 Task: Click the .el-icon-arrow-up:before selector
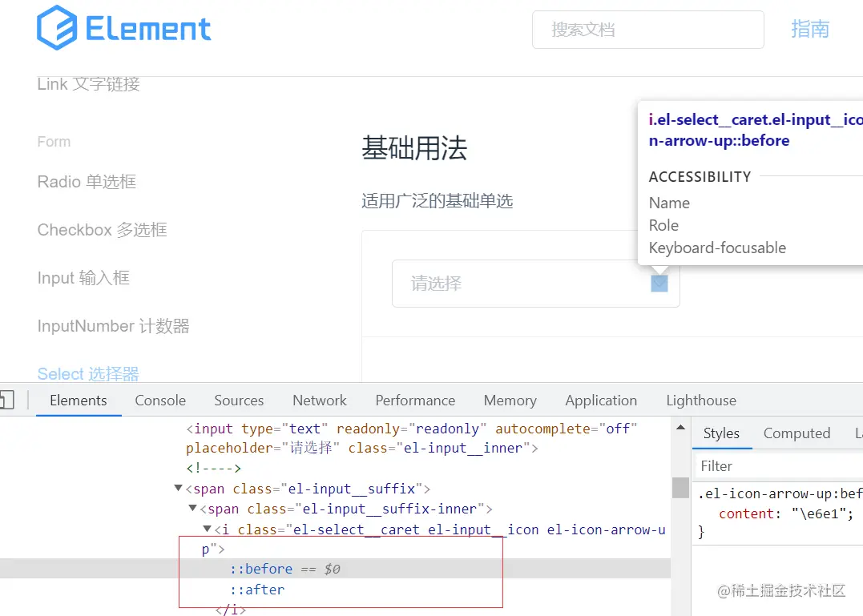[x=780, y=494]
